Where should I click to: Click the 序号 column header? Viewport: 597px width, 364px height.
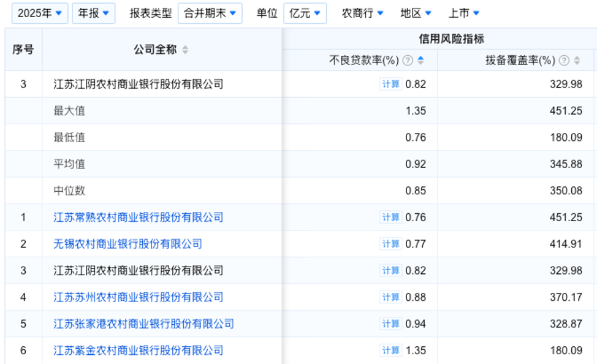[x=23, y=50]
